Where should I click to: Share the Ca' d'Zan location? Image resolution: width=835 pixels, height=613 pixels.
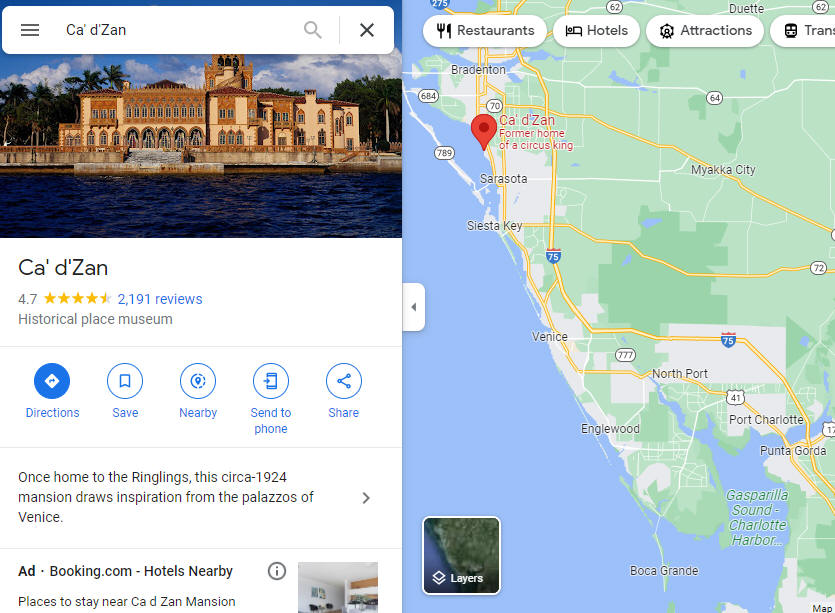pos(343,391)
